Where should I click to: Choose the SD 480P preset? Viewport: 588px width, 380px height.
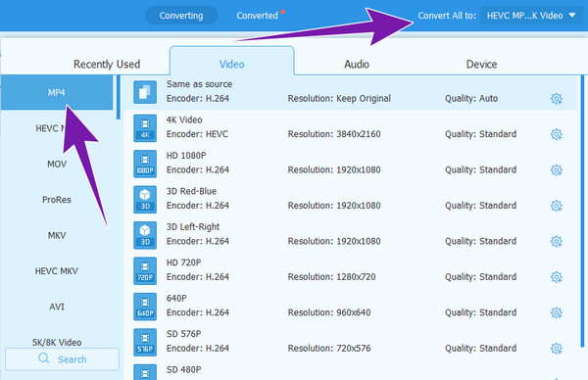tap(350, 371)
